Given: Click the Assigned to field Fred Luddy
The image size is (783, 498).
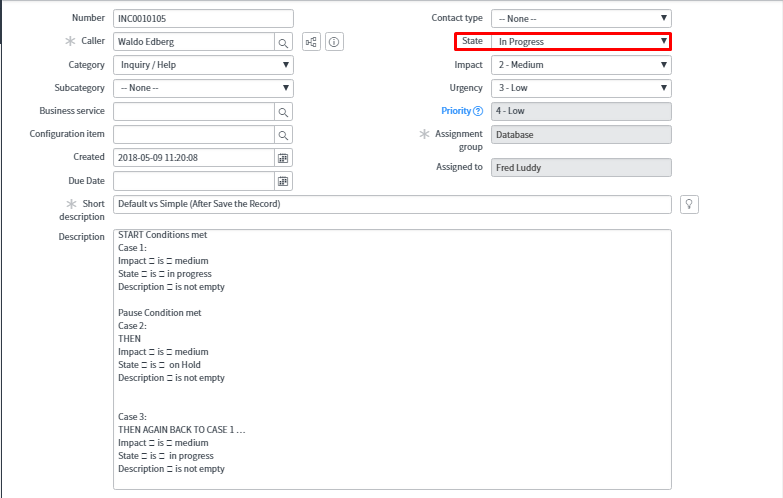Looking at the screenshot, I should coord(581,168).
